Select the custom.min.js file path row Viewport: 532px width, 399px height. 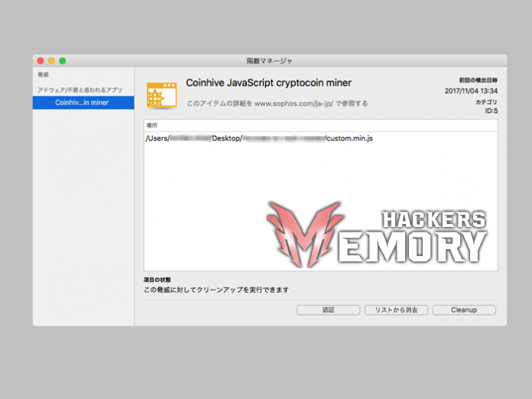click(320, 138)
